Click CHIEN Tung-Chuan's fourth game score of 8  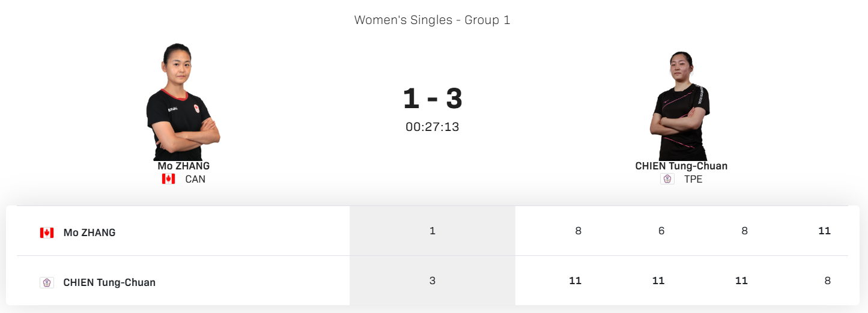(828, 281)
